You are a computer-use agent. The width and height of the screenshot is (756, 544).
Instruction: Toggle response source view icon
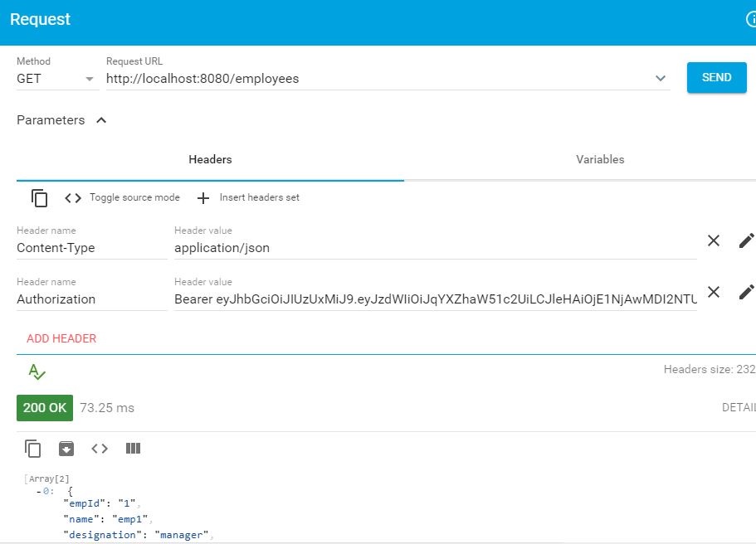click(x=100, y=449)
